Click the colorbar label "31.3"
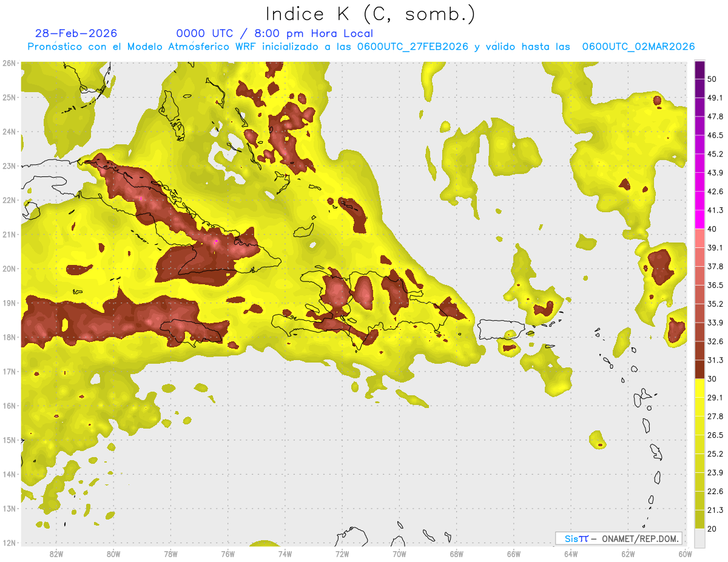Image resolution: width=728 pixels, height=562 pixels. pyautogui.click(x=715, y=360)
